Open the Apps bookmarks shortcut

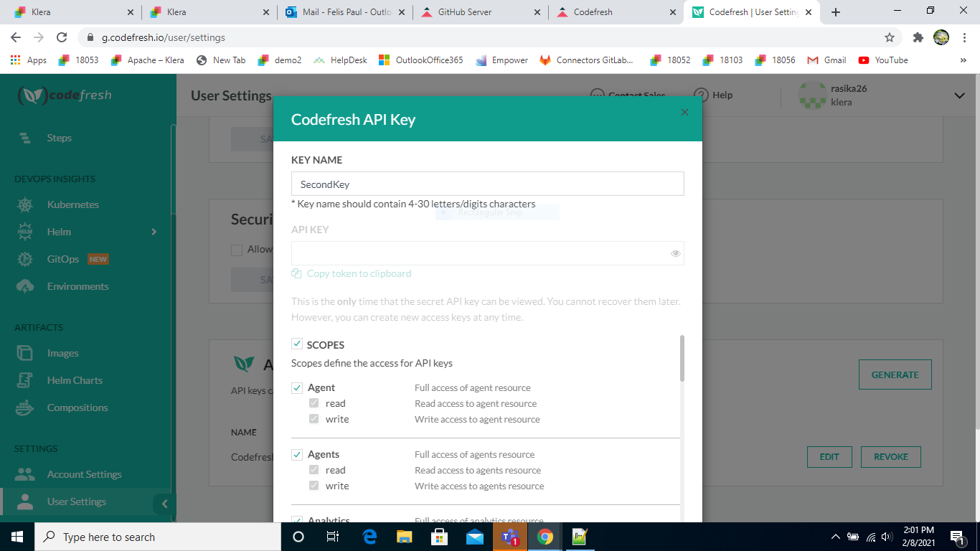point(29,60)
